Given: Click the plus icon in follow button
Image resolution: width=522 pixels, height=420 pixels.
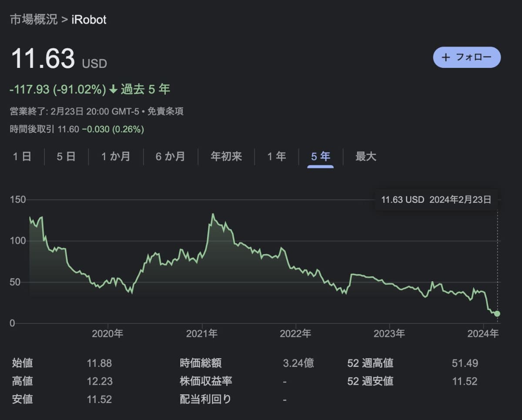Looking at the screenshot, I should (445, 57).
